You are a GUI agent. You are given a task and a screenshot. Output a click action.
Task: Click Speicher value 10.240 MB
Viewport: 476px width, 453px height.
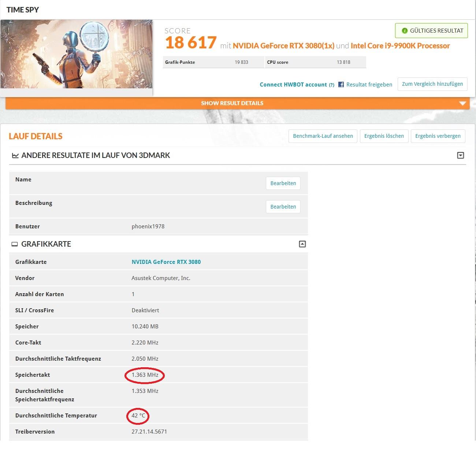[145, 327]
